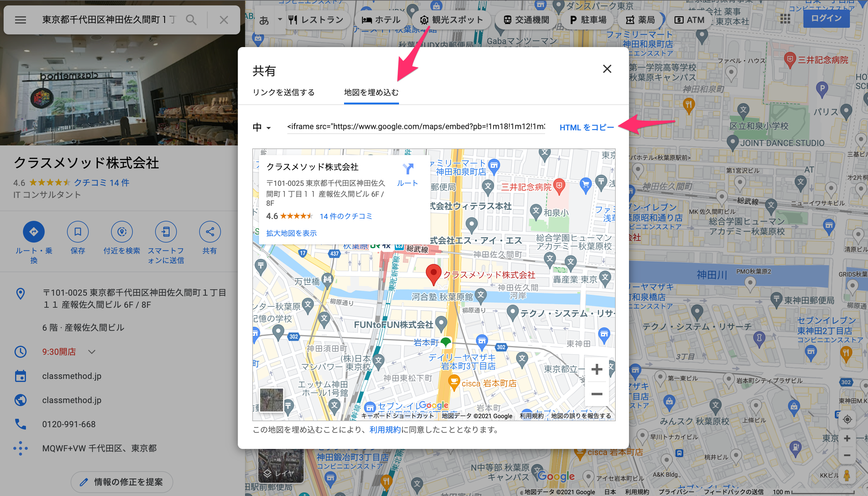Open the Google apps grid icon
868x496 pixels.
click(785, 19)
